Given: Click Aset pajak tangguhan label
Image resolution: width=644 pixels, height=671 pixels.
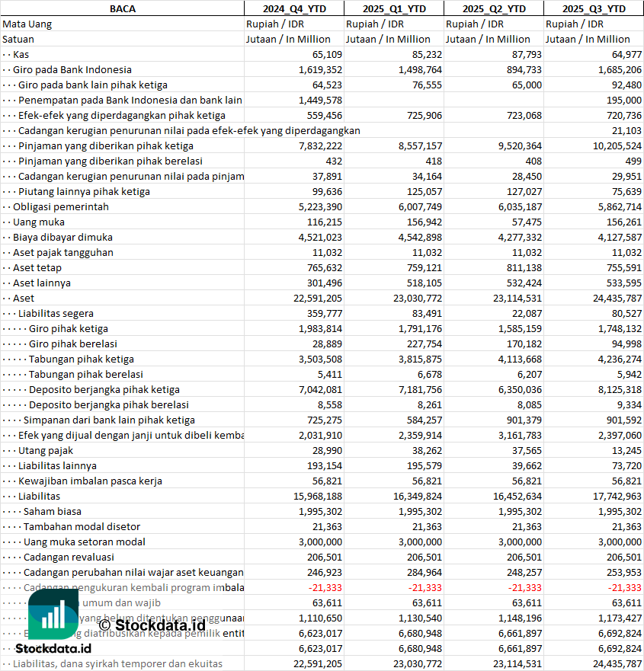Looking at the screenshot, I should pos(63,252).
